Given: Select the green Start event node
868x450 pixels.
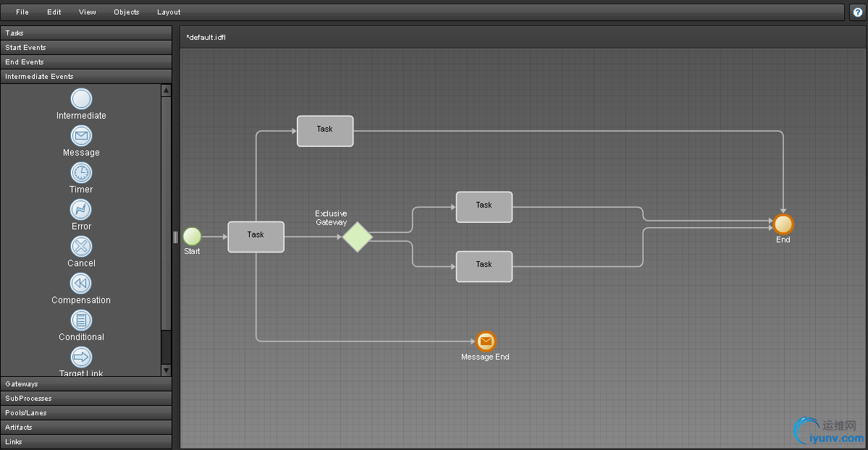Looking at the screenshot, I should 192,237.
